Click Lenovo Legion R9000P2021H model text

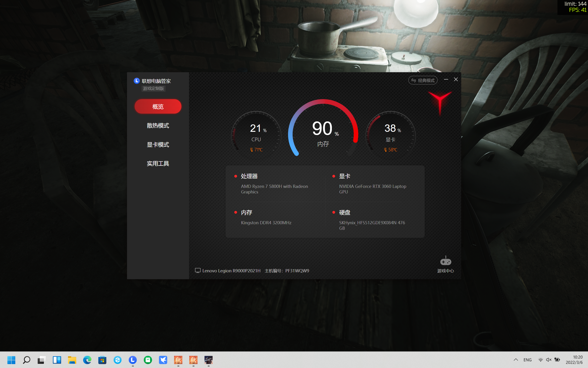(x=231, y=271)
